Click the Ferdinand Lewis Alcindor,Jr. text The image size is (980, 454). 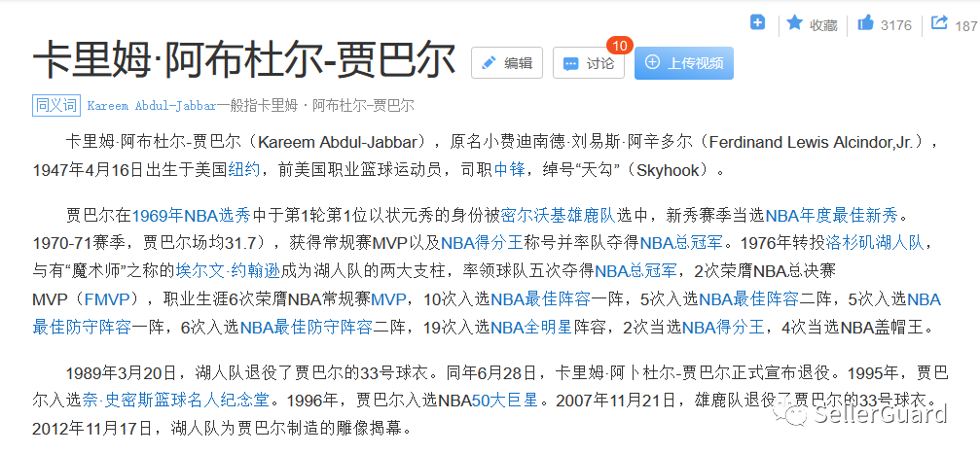coord(812,142)
